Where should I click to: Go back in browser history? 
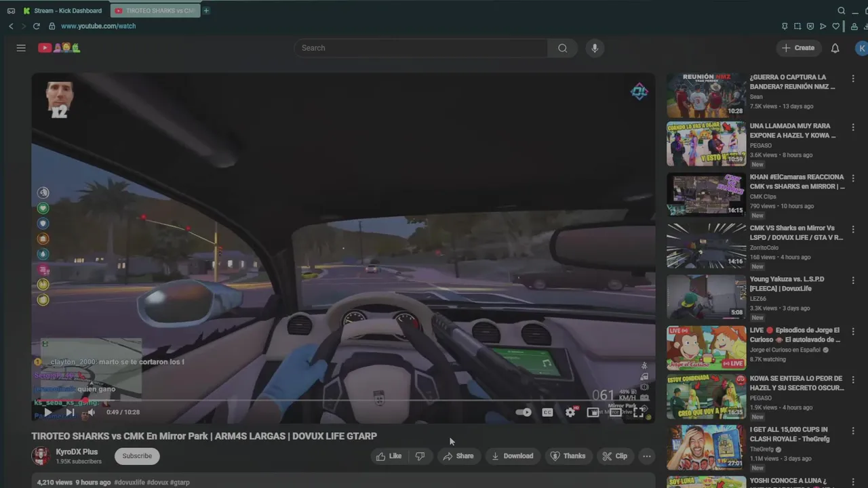11,26
